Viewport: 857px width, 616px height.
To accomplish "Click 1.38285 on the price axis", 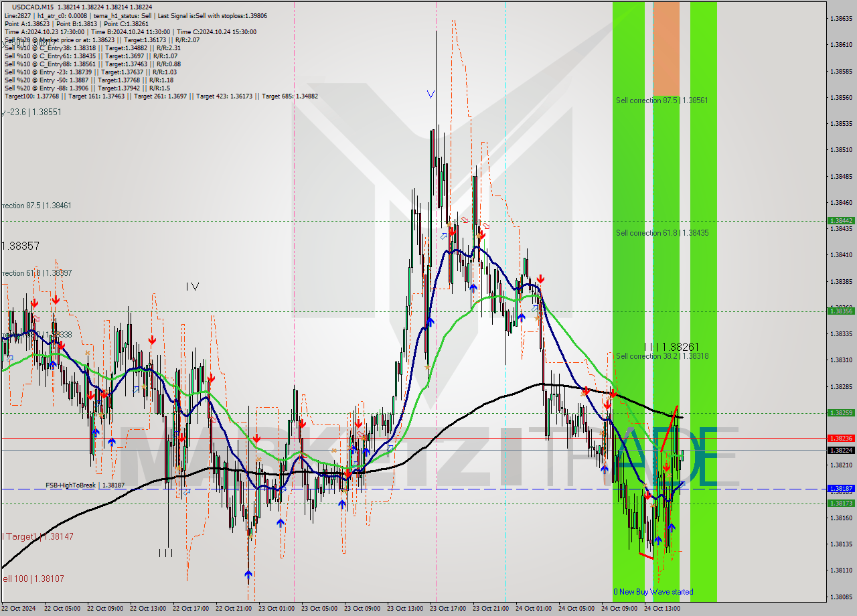I will [841, 386].
